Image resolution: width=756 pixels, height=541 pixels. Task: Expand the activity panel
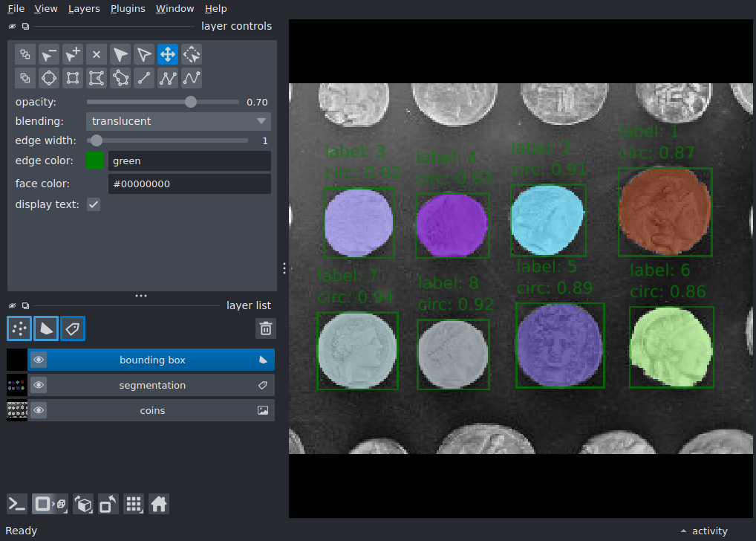[704, 531]
